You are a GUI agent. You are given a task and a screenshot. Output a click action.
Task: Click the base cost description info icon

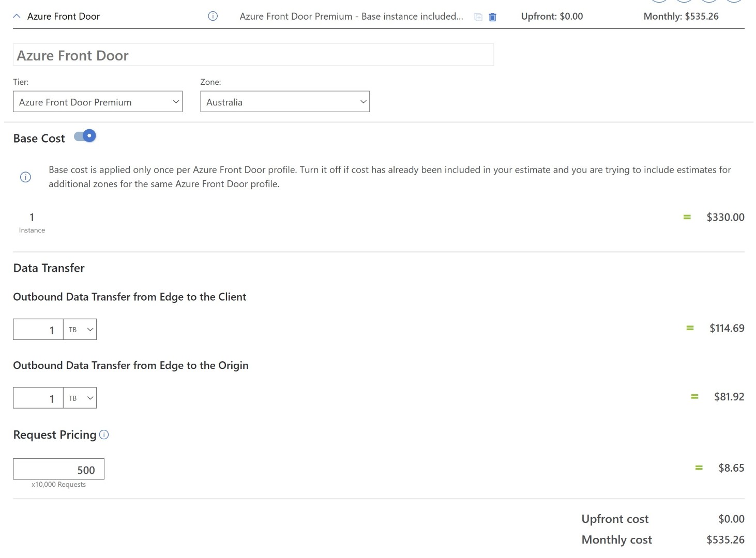25,177
